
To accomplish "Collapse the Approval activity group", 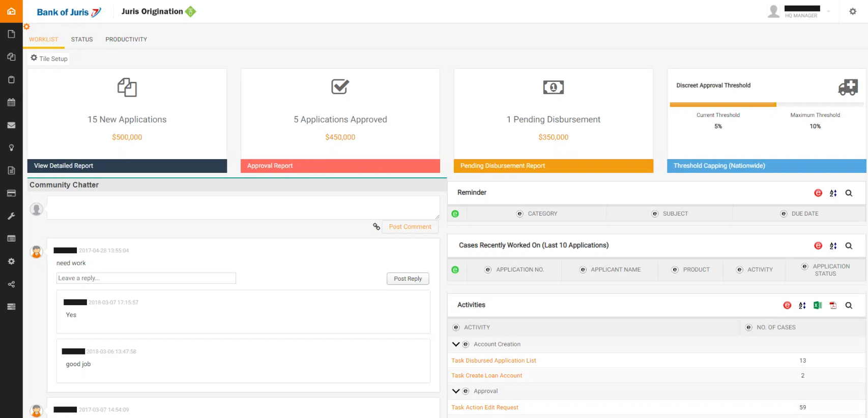I will [x=456, y=391].
